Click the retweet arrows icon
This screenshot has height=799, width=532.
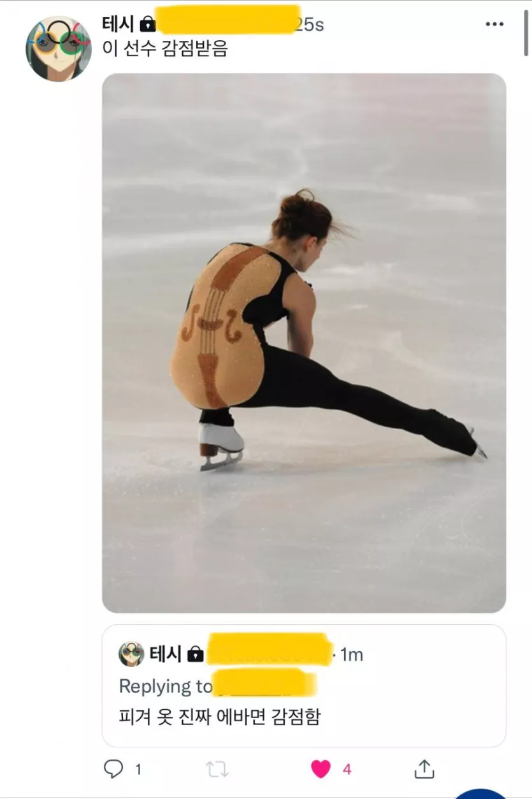click(217, 770)
